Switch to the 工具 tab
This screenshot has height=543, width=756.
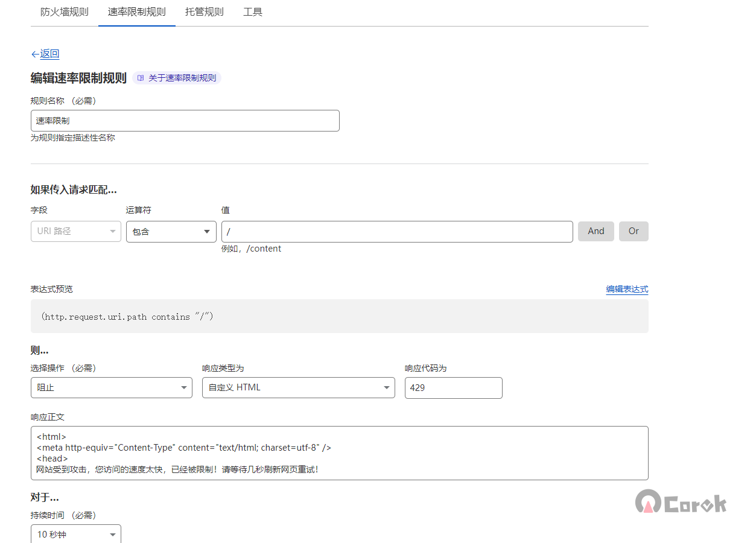(x=252, y=12)
